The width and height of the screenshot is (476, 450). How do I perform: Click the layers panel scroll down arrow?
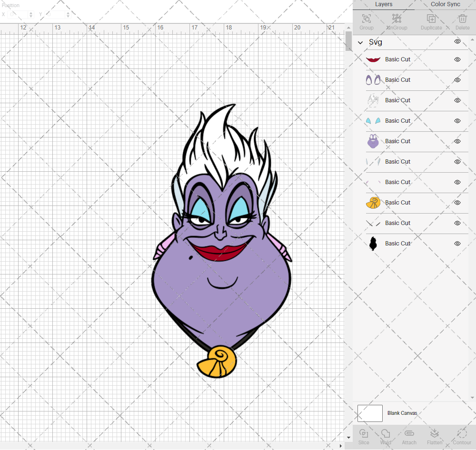tap(472, 398)
